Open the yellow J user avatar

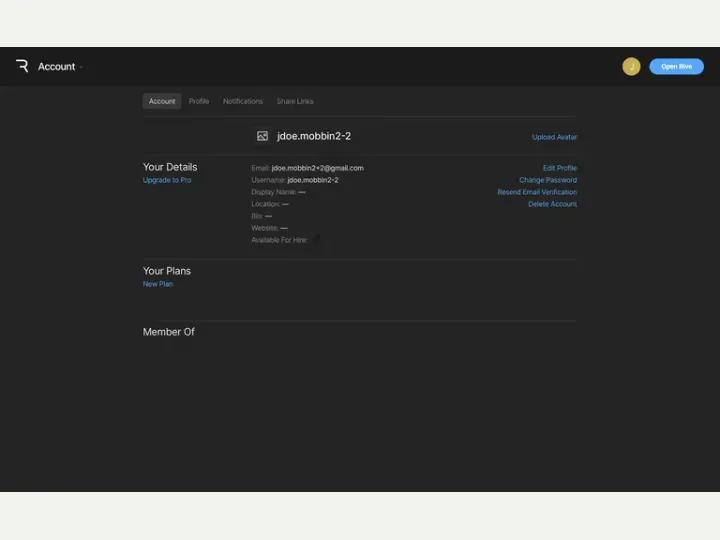(631, 67)
